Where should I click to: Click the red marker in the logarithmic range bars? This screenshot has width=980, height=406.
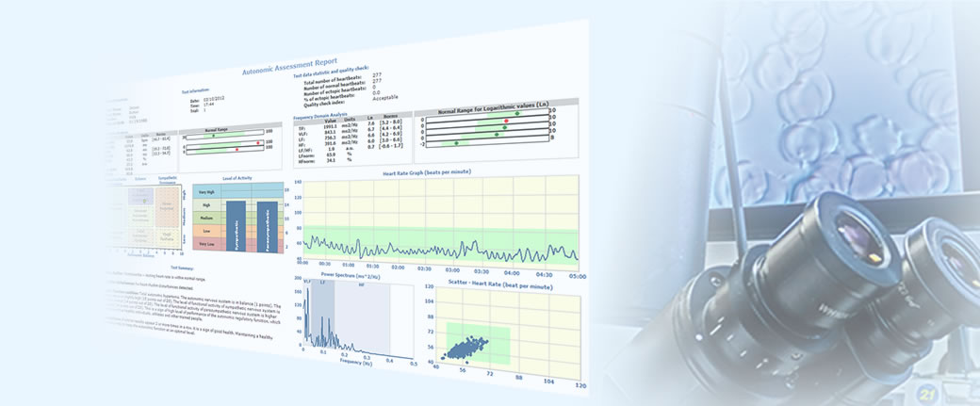[507, 122]
